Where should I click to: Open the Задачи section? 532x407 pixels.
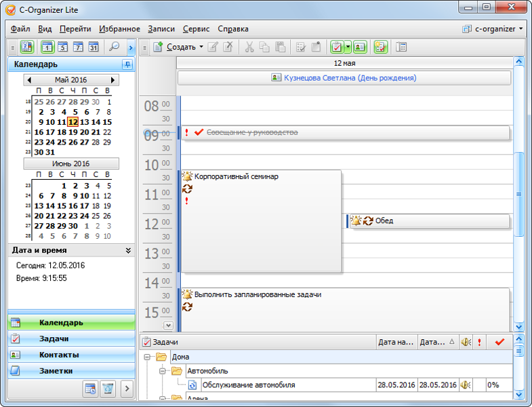pos(71,338)
